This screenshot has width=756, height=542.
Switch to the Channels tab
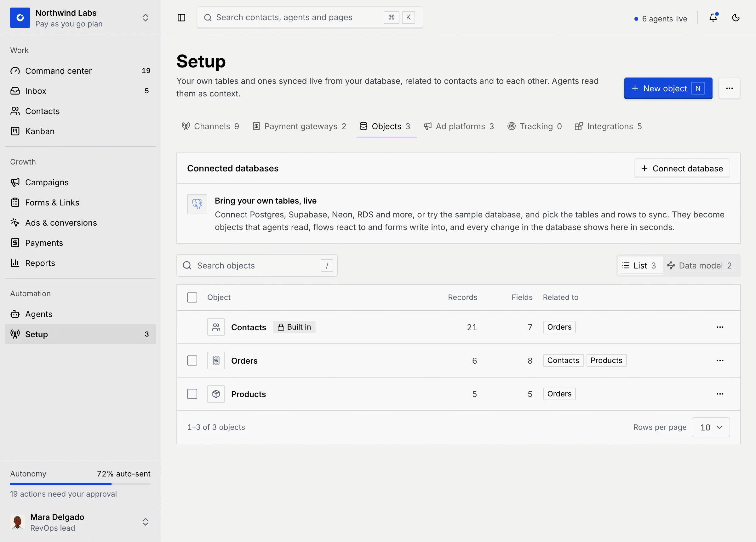click(210, 126)
